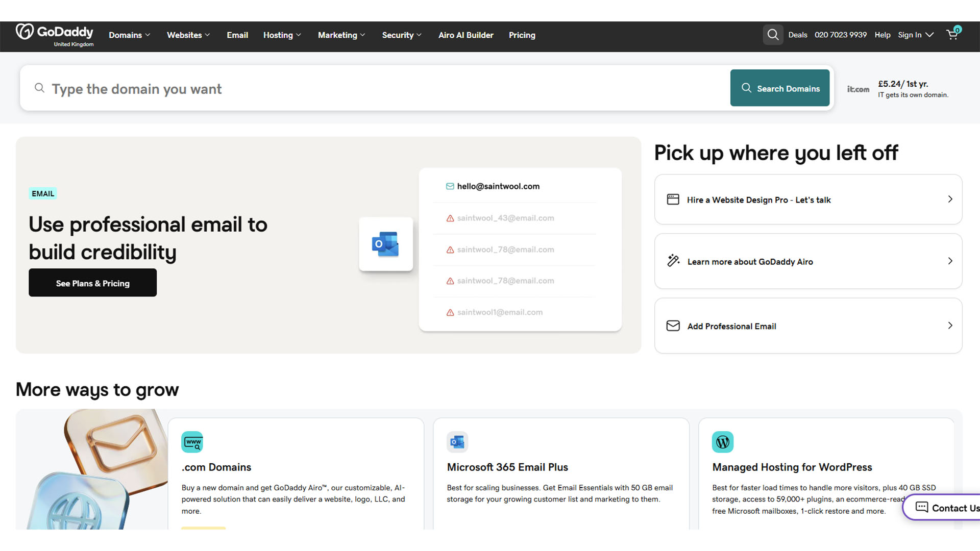Click the domain search input field
Viewport: 980px width, 551px height.
tap(375, 88)
